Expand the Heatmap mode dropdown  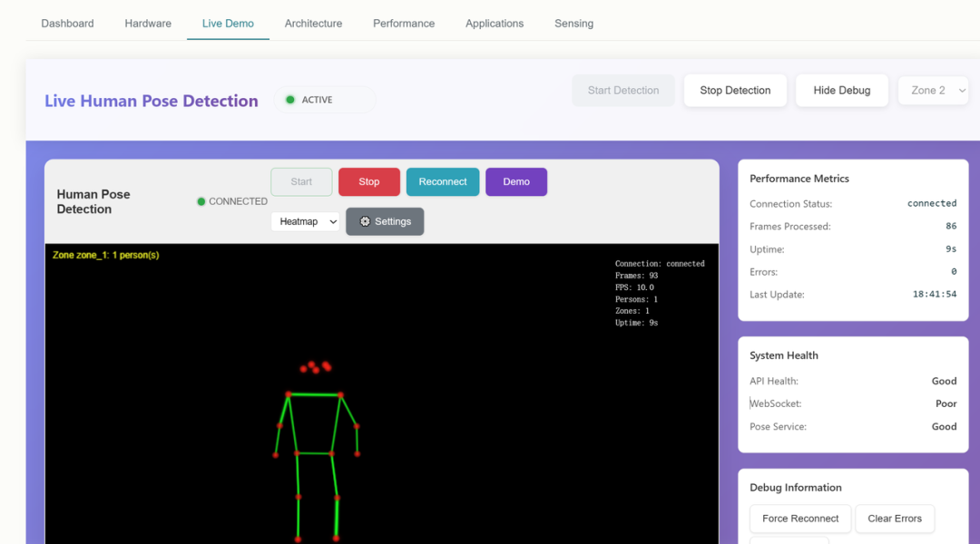tap(305, 222)
